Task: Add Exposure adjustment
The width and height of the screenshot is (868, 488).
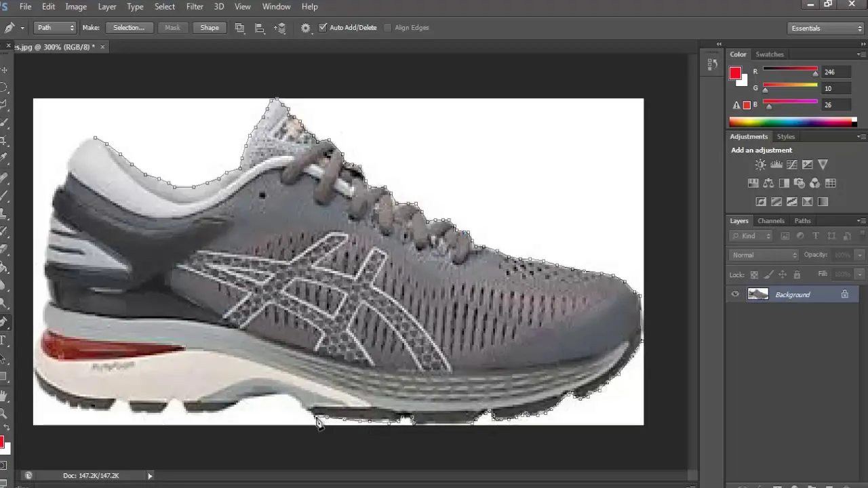Action: tap(807, 165)
